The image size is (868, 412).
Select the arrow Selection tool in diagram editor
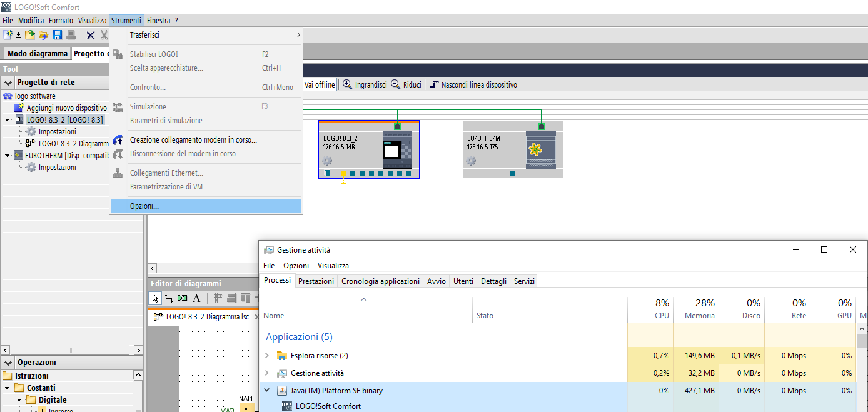[156, 298]
